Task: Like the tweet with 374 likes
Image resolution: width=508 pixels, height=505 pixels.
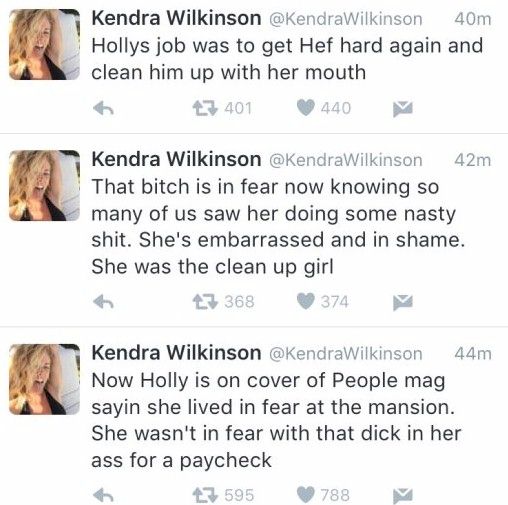Action: 306,301
